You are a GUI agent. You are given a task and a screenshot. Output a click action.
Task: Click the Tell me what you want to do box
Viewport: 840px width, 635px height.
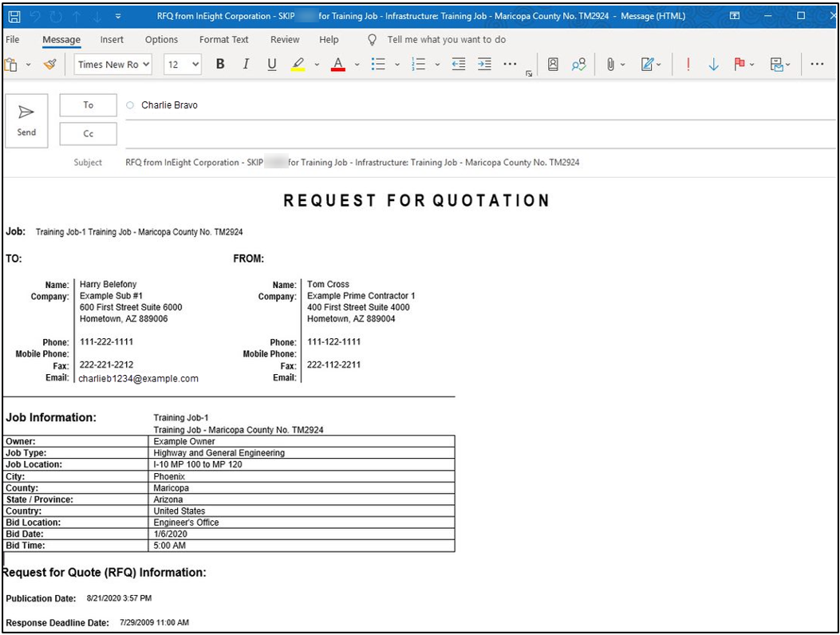click(x=446, y=40)
